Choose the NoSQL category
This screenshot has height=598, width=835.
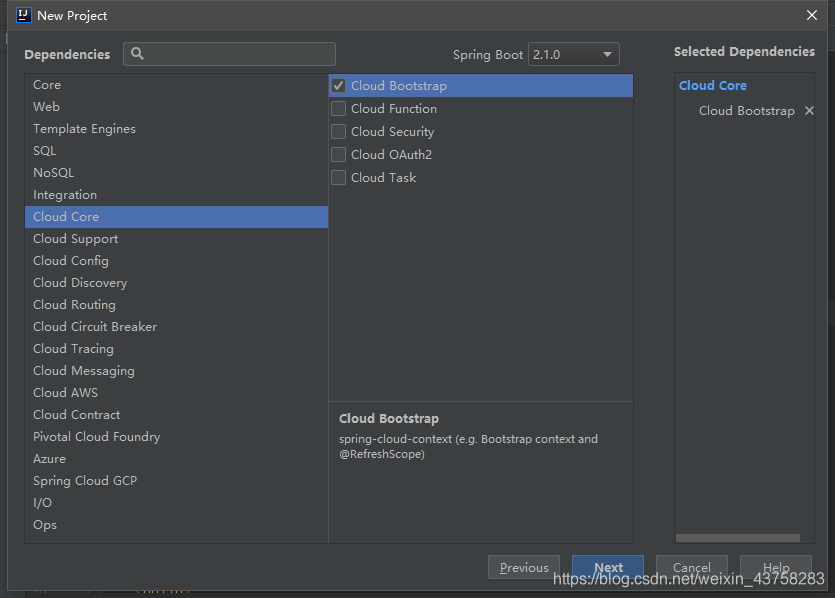pyautogui.click(x=176, y=173)
